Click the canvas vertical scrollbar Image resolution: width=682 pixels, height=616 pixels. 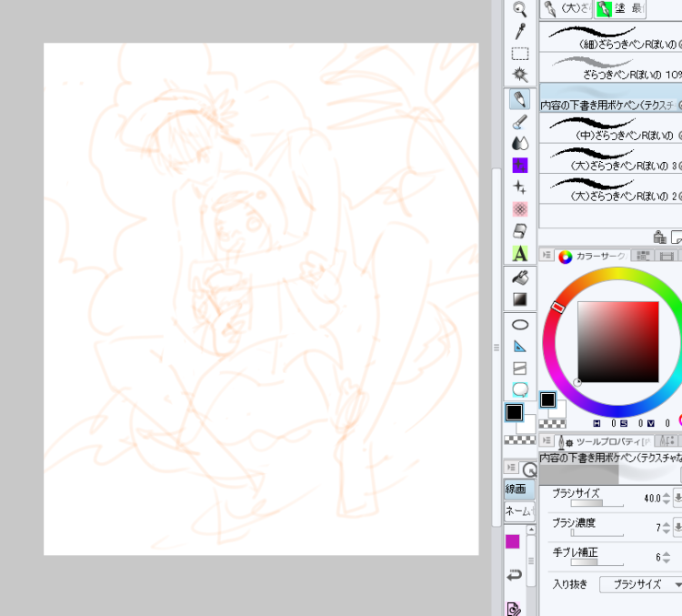point(496,347)
